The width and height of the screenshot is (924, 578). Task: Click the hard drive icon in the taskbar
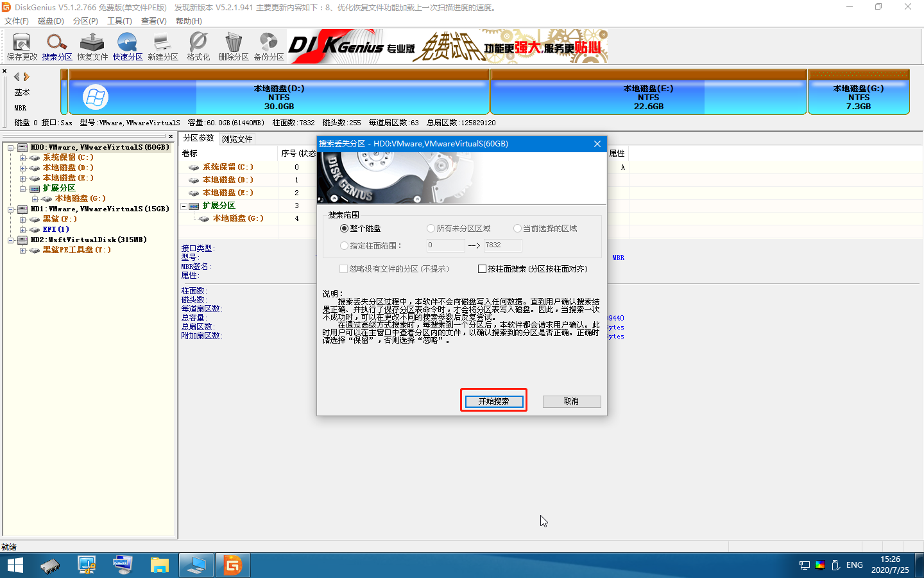click(50, 565)
